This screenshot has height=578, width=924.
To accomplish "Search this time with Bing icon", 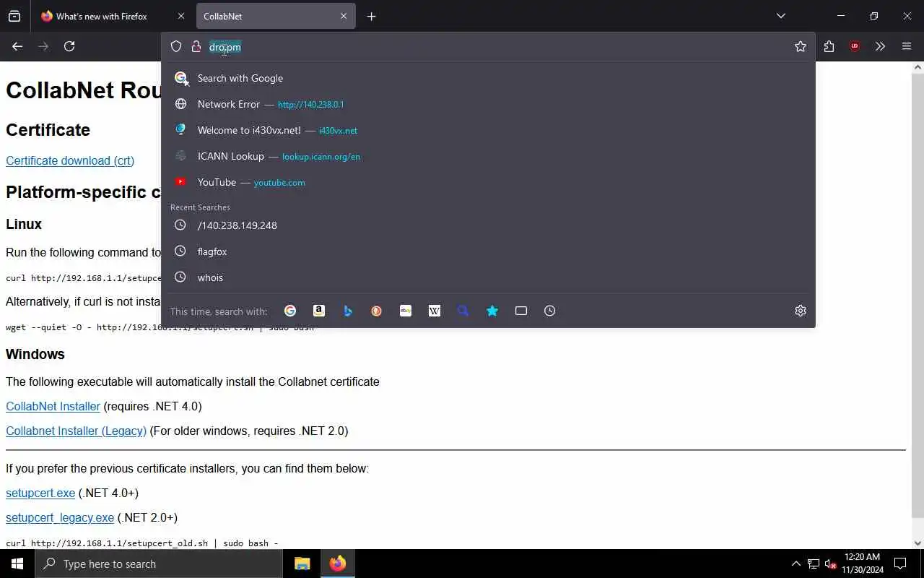I will click(348, 311).
